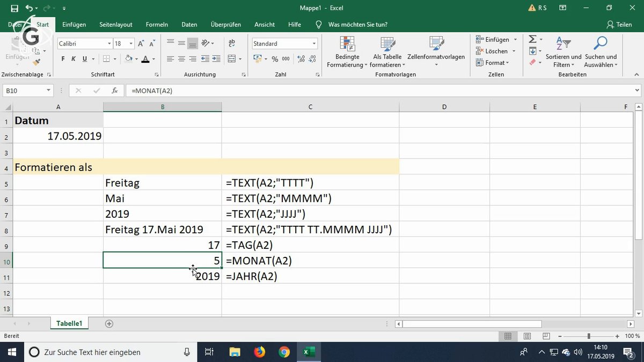The width and height of the screenshot is (644, 362).
Task: Click the Löschen button in Zellen group
Action: [493, 51]
